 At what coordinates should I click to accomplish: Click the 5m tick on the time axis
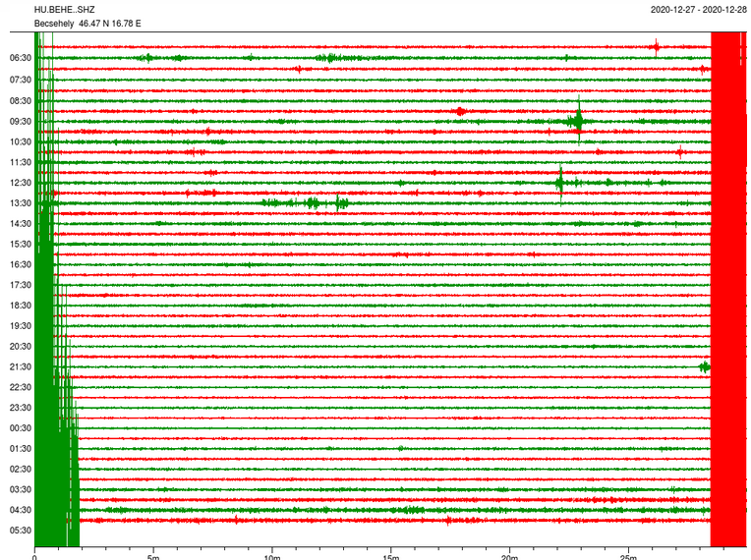point(153,555)
